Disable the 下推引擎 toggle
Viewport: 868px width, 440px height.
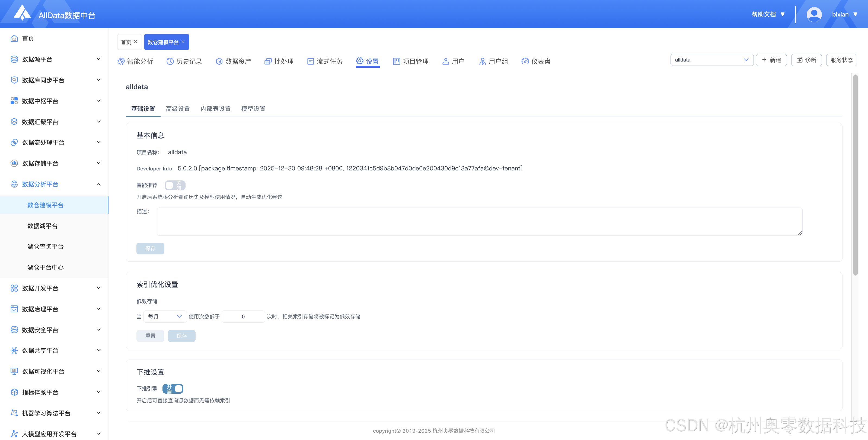tap(173, 389)
